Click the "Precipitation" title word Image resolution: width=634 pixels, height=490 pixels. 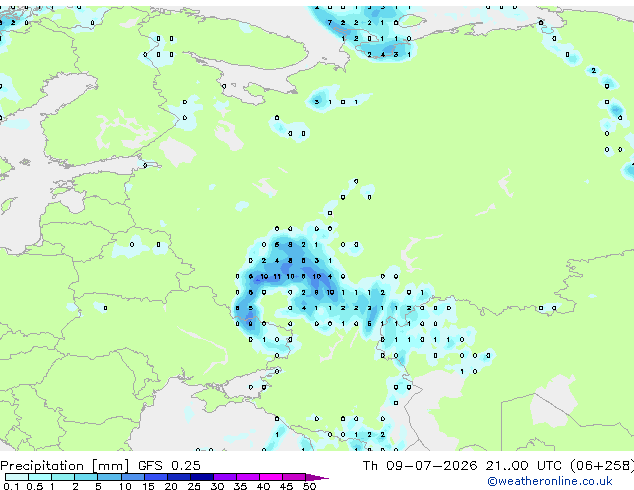coord(42,466)
